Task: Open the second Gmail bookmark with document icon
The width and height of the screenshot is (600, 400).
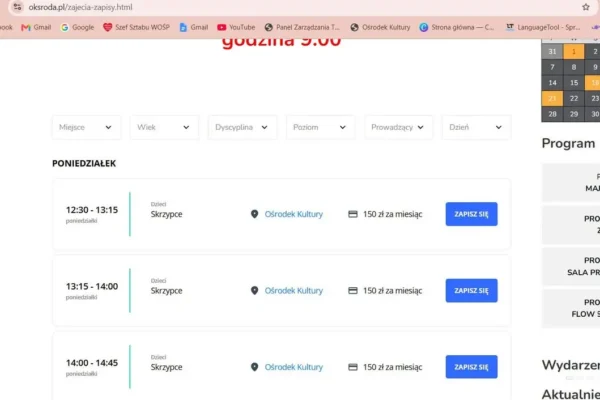Action: click(194, 27)
